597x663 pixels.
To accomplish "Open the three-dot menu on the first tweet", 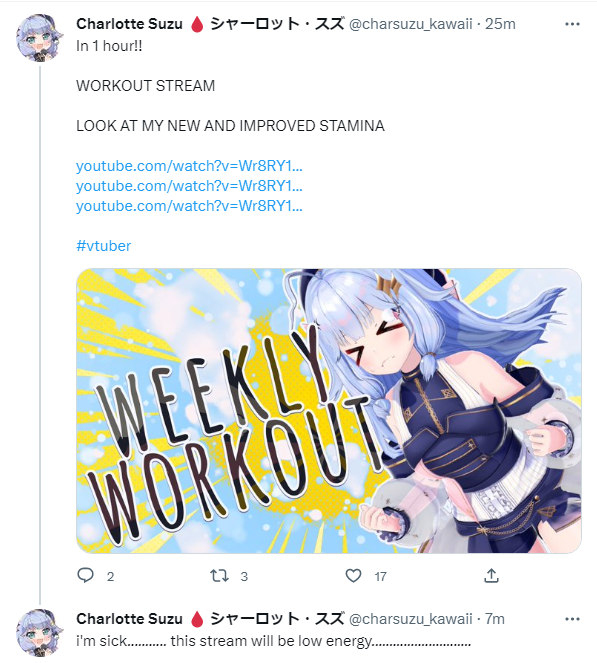I will tap(572, 24).
